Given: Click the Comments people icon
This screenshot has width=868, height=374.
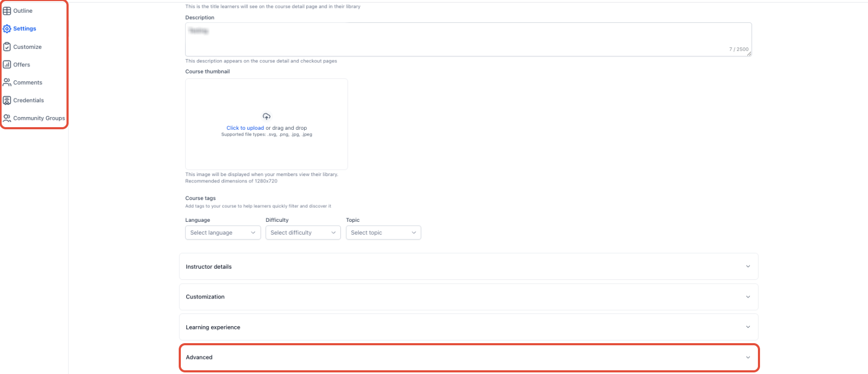Looking at the screenshot, I should tap(7, 82).
